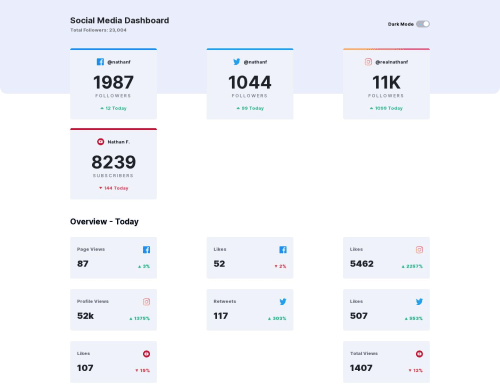Select the 1044 followers count

coord(250,82)
